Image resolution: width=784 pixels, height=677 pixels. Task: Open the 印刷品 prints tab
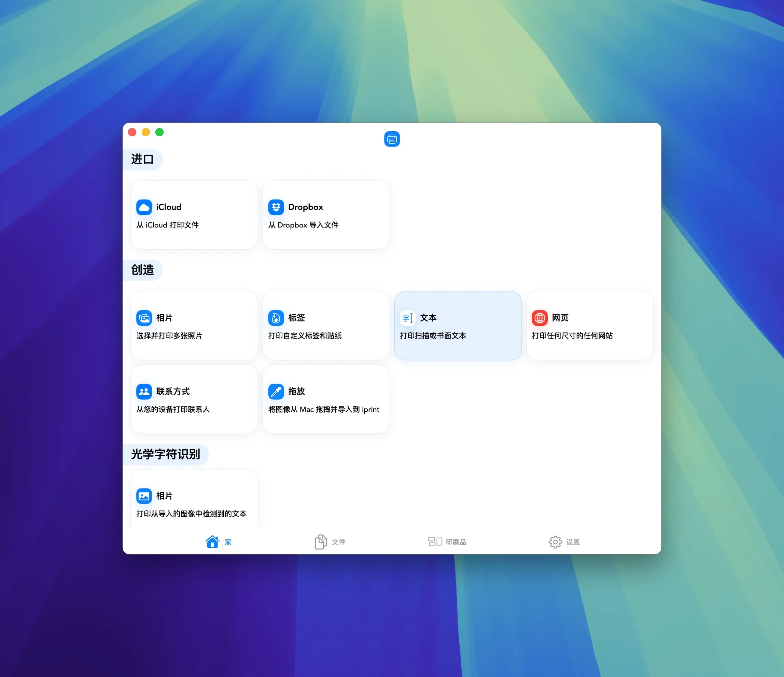point(448,541)
